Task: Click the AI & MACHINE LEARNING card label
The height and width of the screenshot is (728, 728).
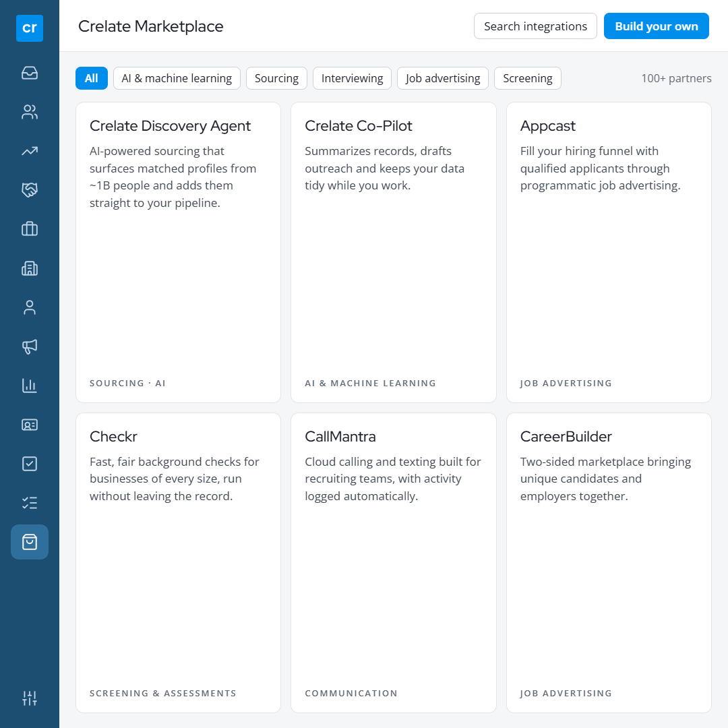Action: [x=371, y=383]
